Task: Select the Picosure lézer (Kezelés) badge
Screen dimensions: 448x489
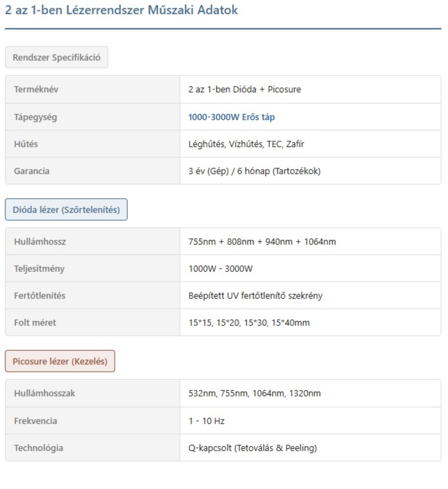Action: click(x=60, y=361)
